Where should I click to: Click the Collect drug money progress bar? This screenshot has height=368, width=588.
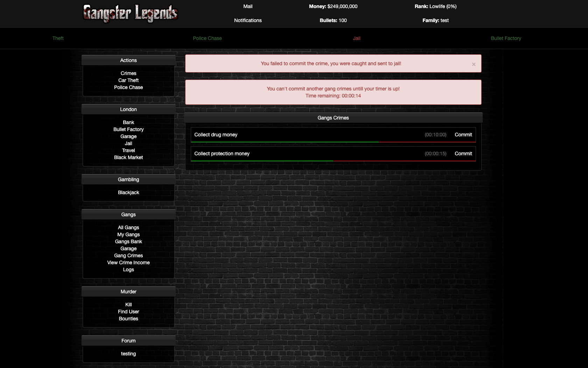click(333, 142)
